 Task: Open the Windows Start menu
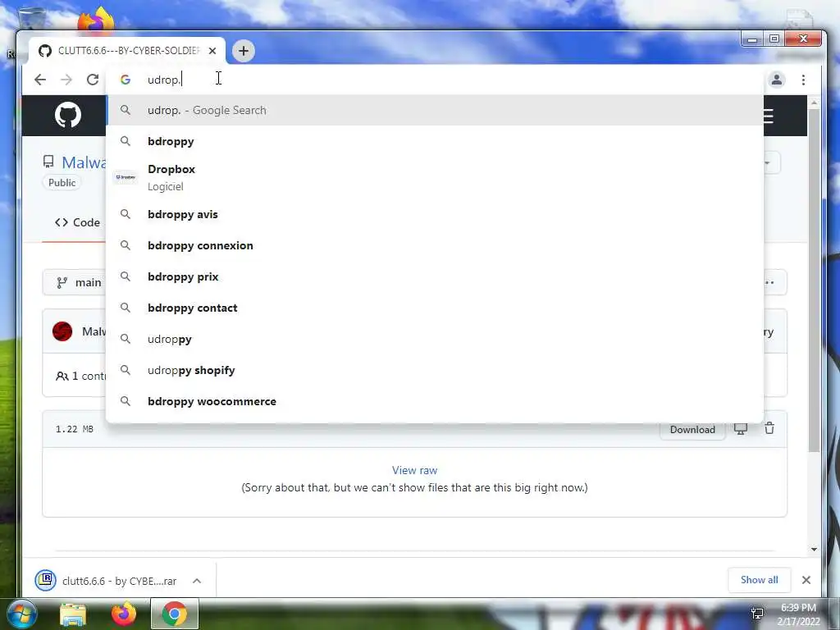[22, 614]
